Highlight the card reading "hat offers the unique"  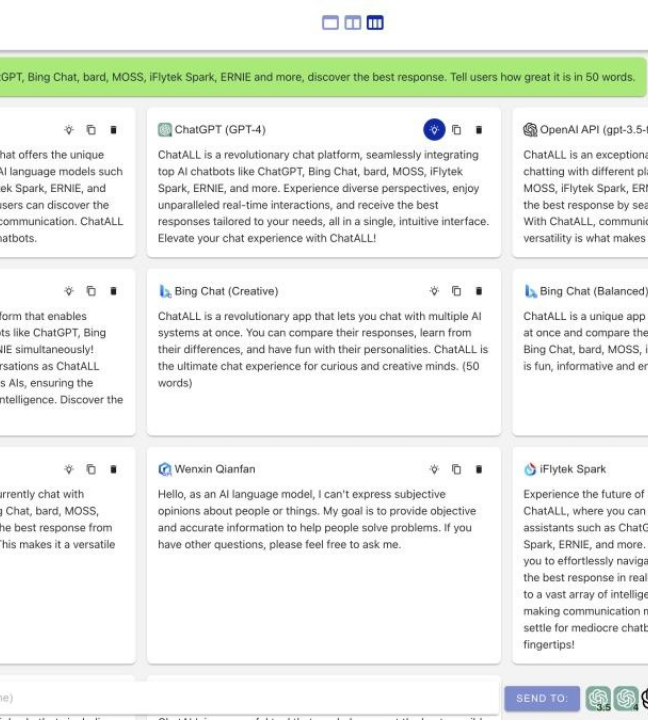click(69, 130)
